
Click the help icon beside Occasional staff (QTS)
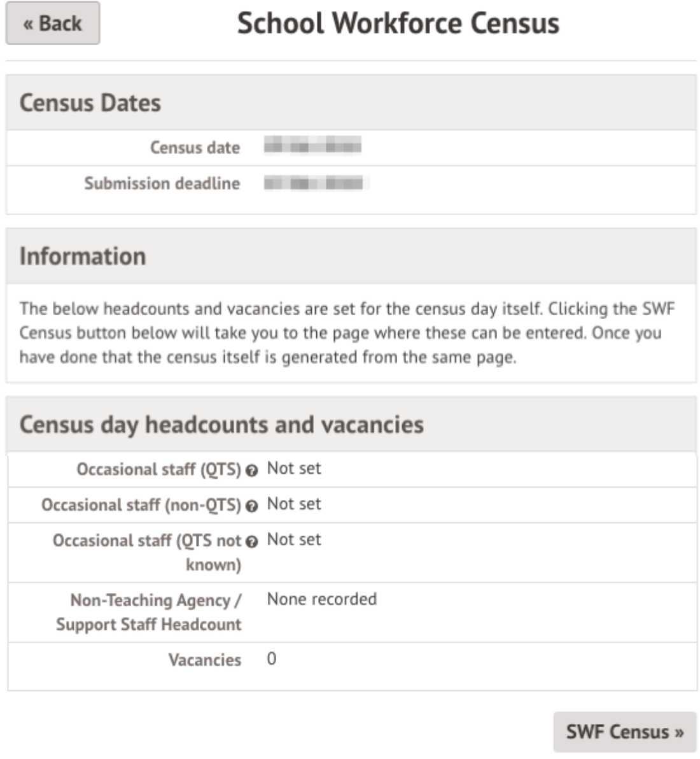click(x=251, y=471)
